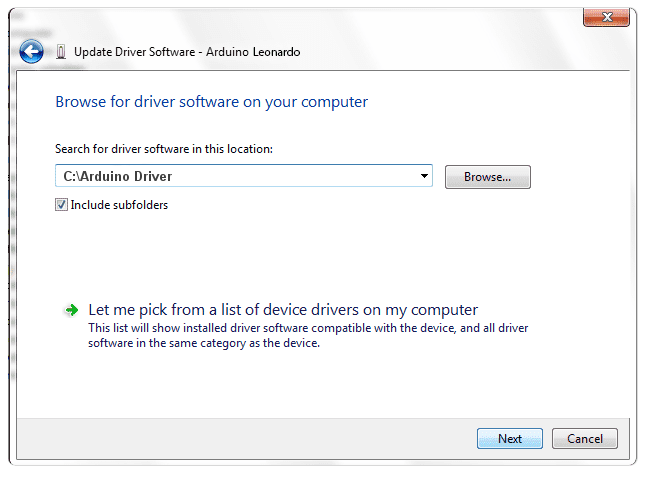Screen dimensions: 646x477
Task: Click inside the C:\Arduino Driver path field
Action: (237, 176)
